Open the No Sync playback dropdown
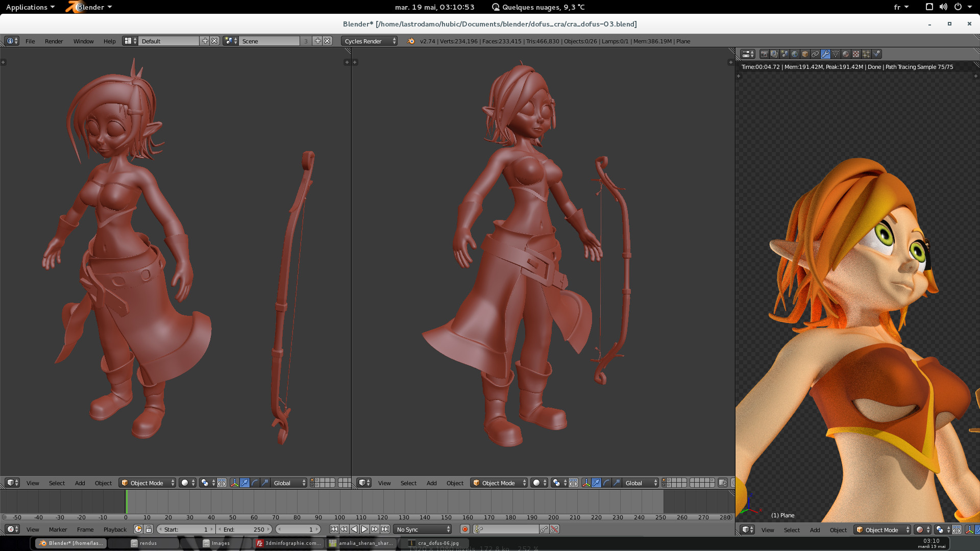This screenshot has height=551, width=980. (x=423, y=530)
